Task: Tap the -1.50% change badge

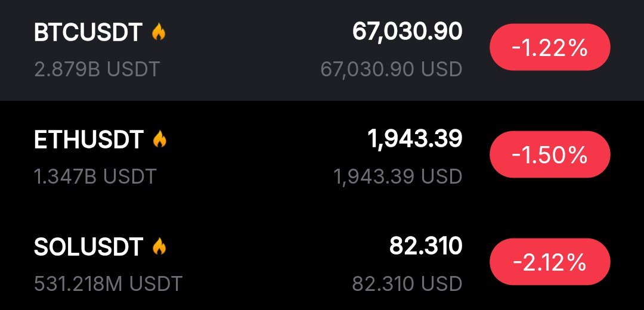Action: [549, 155]
